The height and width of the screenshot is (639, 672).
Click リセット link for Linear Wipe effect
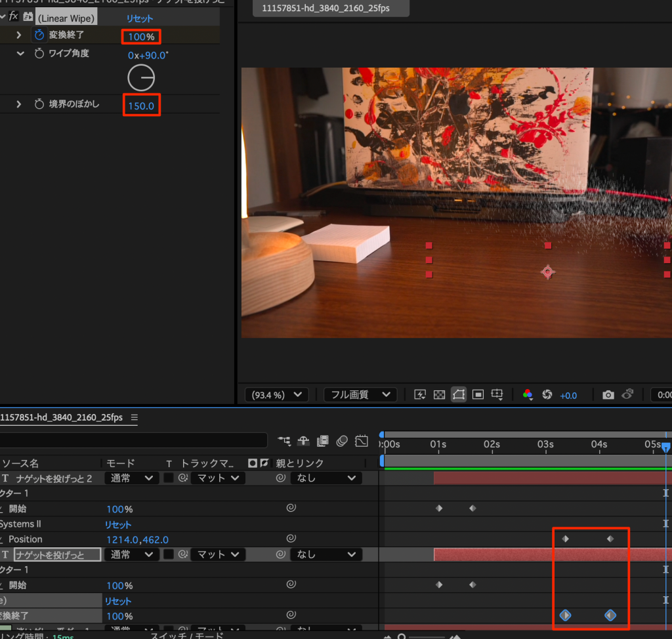point(139,18)
